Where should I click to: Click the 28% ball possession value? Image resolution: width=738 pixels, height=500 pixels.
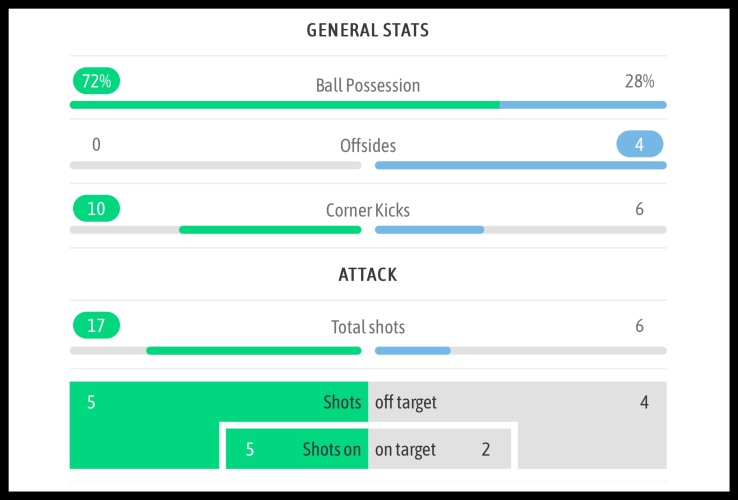(x=639, y=82)
